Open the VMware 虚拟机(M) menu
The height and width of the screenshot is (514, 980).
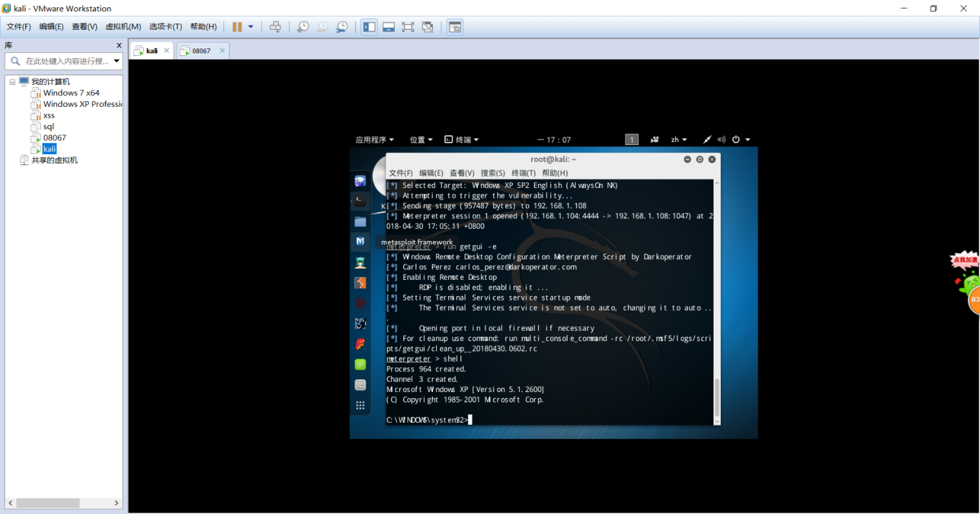[123, 27]
